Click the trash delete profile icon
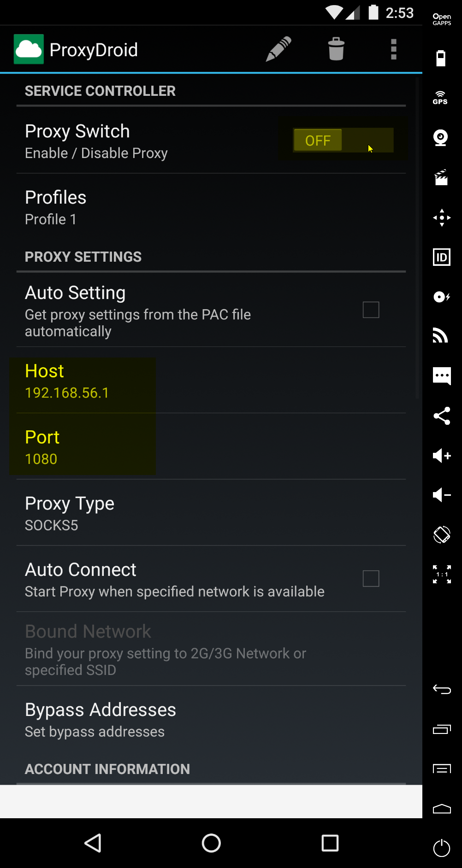This screenshot has height=868, width=462. (336, 49)
